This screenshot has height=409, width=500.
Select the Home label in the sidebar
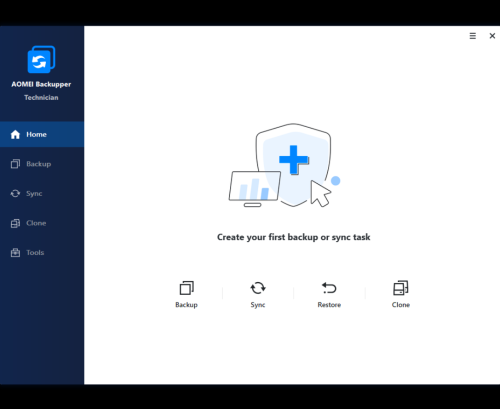click(36, 134)
